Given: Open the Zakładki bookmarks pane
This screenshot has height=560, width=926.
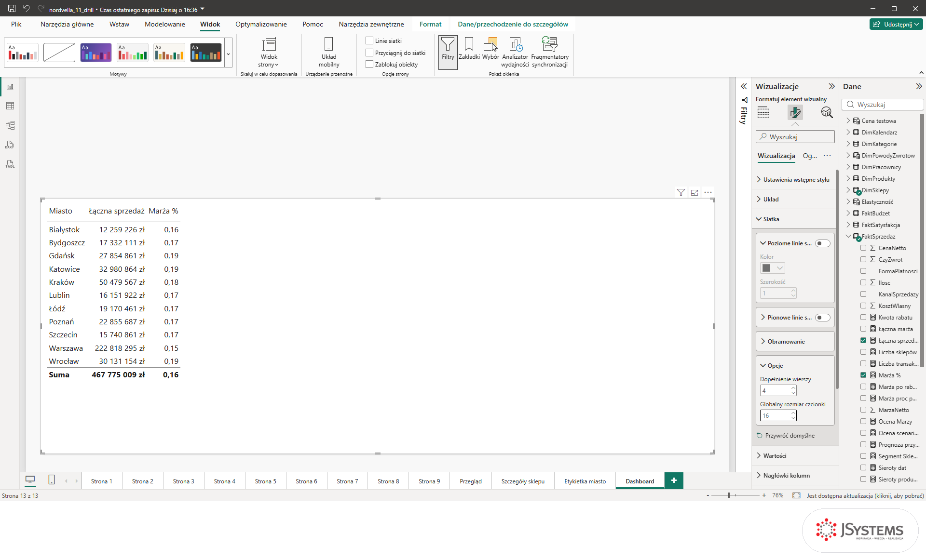Looking at the screenshot, I should pos(469,49).
